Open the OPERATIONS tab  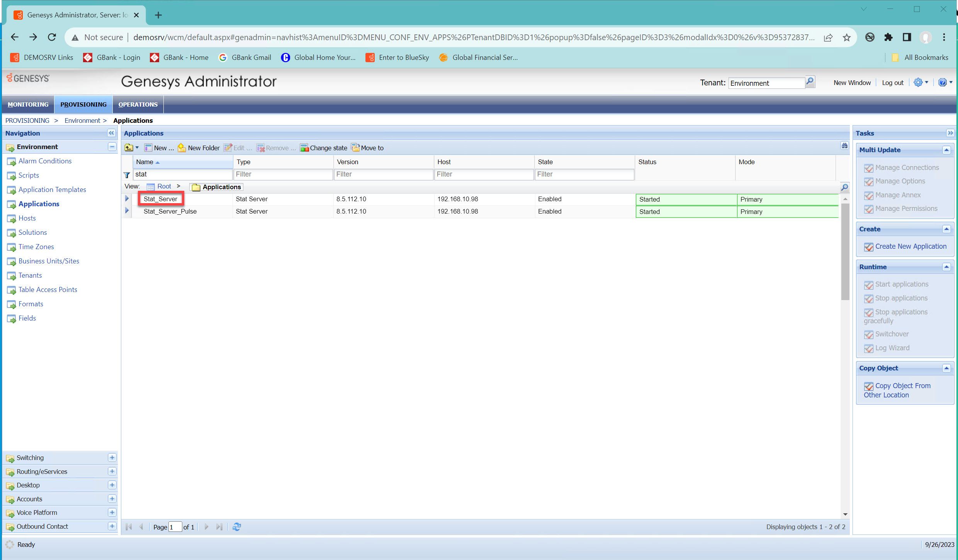138,104
